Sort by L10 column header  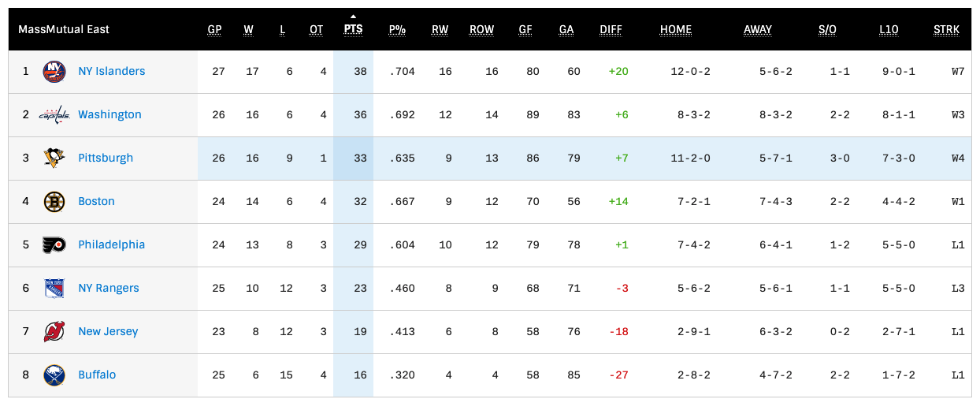point(889,30)
